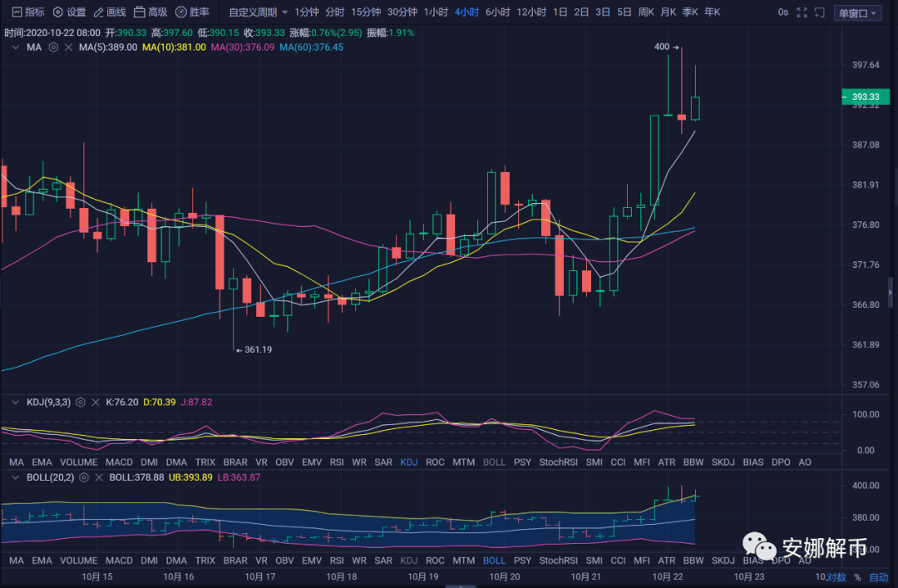898x588 pixels.
Task: Open the KDJ(9,3,3) settings gear
Action: coord(80,403)
